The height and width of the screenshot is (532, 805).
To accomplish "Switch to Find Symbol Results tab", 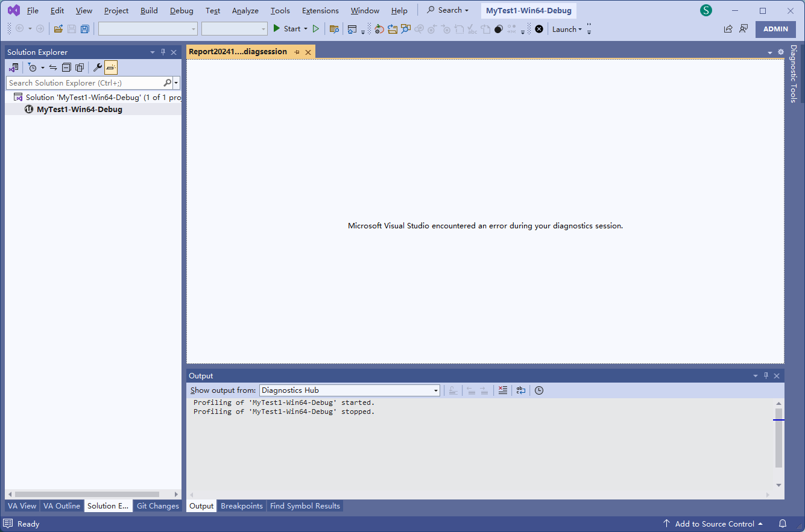I will [x=305, y=506].
